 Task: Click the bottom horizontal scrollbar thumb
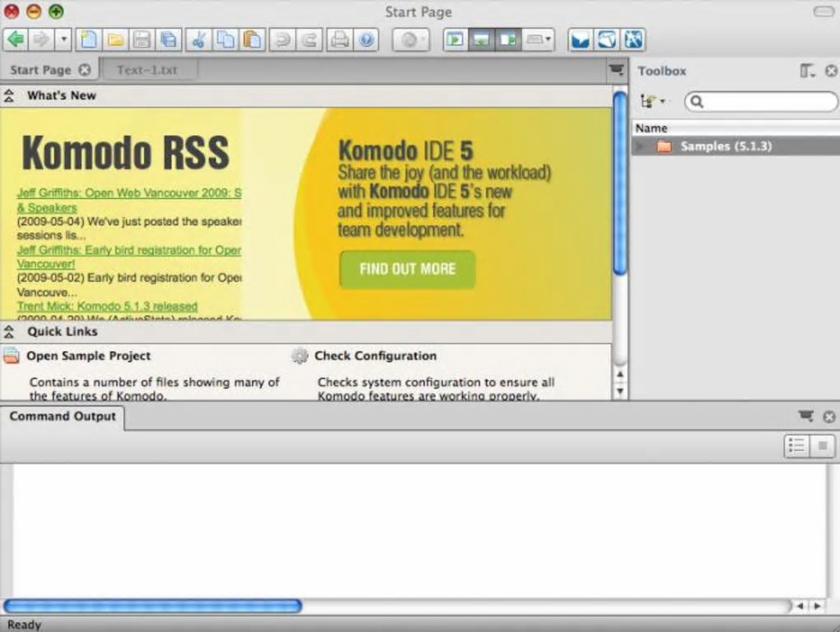coord(152,606)
